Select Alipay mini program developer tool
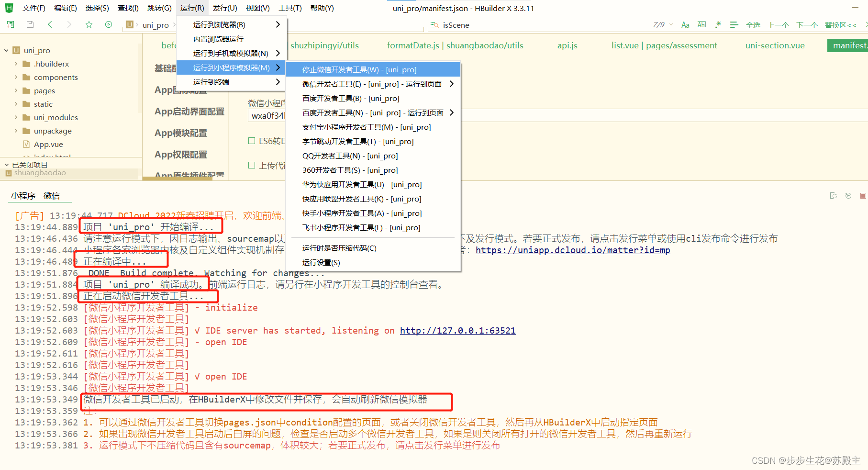This screenshot has height=470, width=868. tap(373, 127)
